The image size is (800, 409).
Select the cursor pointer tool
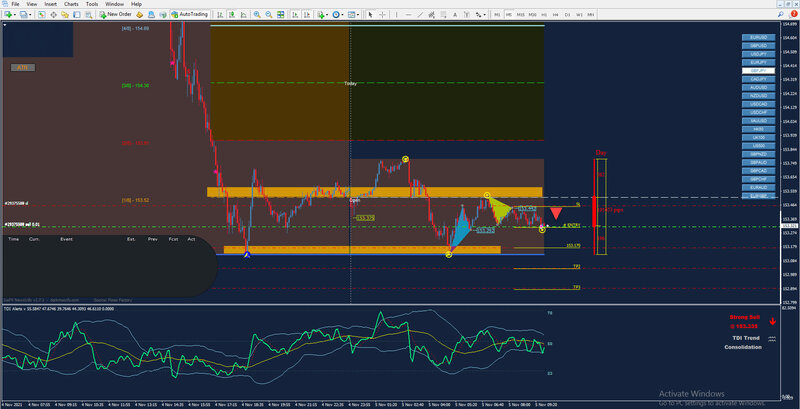coord(370,14)
